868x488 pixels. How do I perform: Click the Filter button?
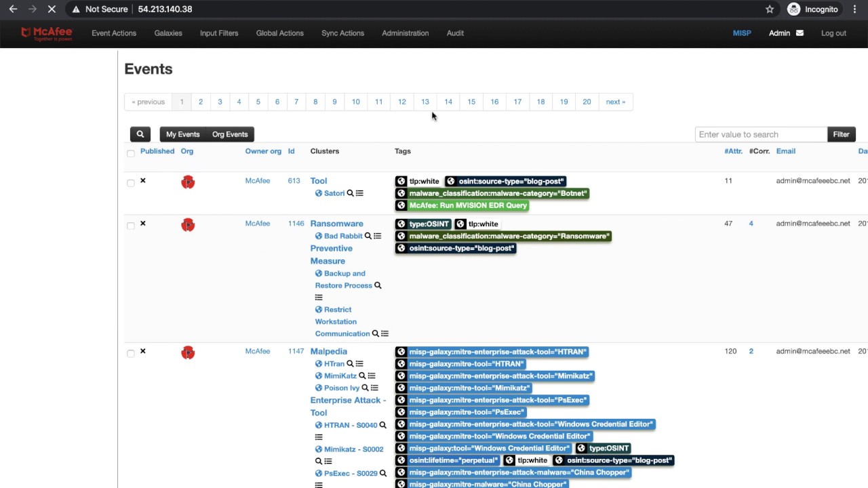click(x=841, y=134)
